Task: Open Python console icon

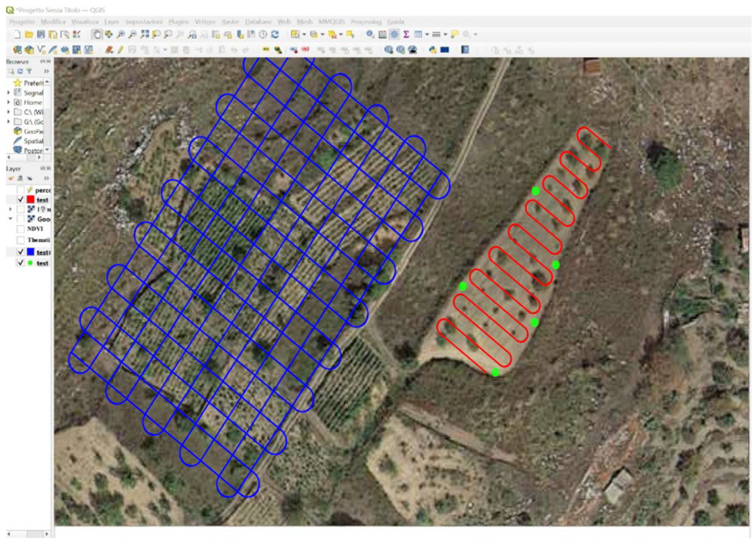Action: tap(433, 50)
